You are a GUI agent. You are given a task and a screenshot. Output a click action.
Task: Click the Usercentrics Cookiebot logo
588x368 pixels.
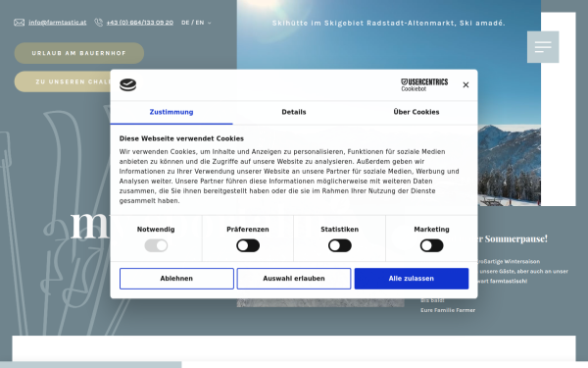(x=424, y=84)
